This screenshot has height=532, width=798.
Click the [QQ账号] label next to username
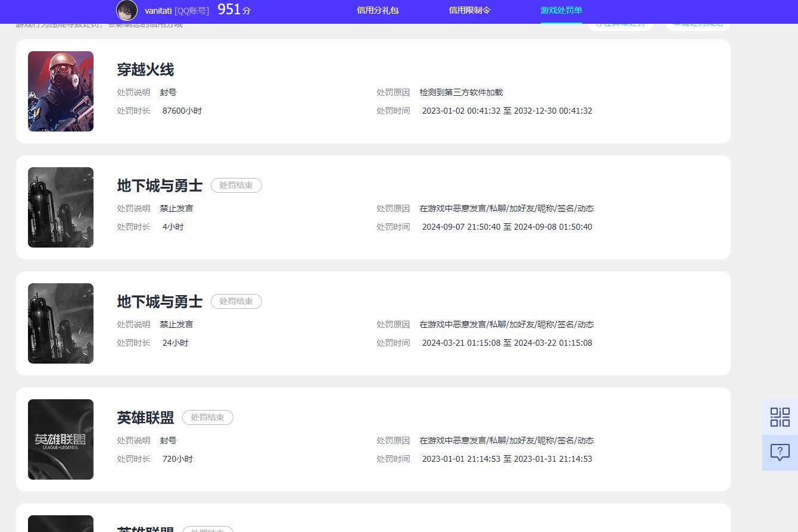(192, 11)
